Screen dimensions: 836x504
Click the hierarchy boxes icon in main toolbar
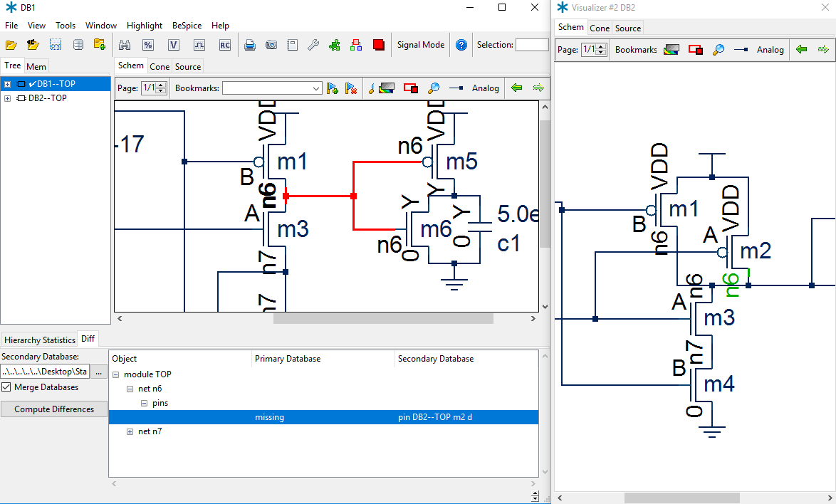pos(356,46)
